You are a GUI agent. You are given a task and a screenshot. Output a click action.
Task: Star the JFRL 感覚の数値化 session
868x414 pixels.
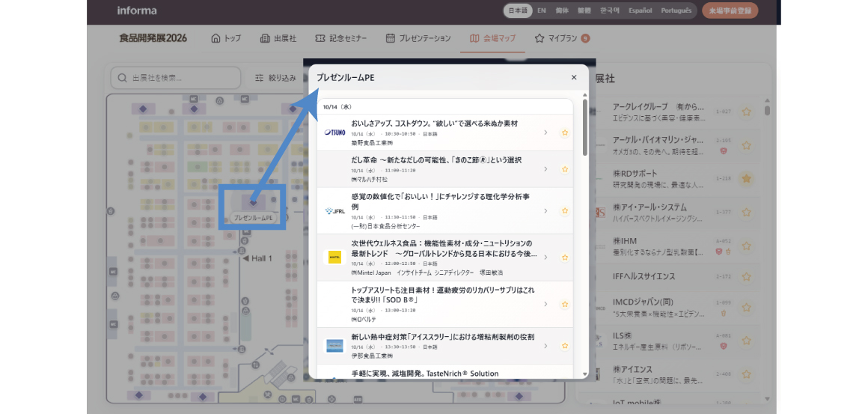point(565,211)
